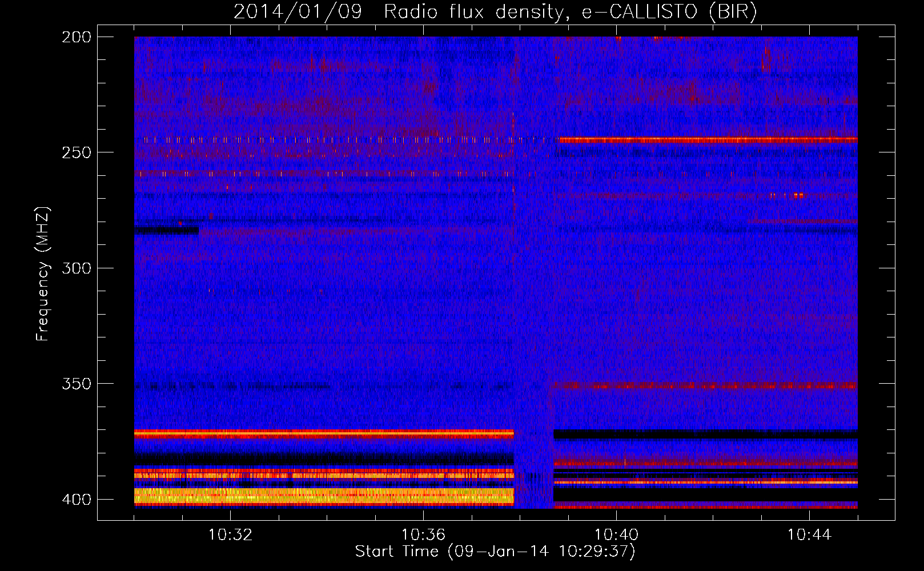Click the "Start Time (09-Jan-14 10:29:37)" label
Image resolution: width=924 pixels, height=571 pixels.
(495, 552)
